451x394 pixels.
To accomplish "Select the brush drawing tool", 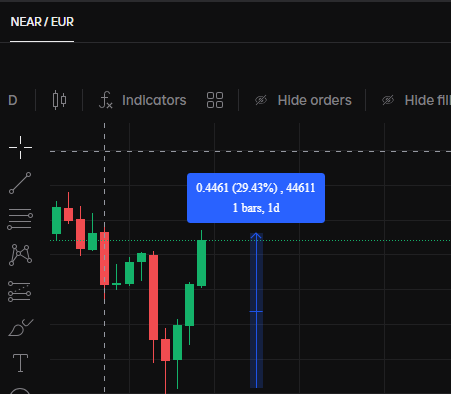I will point(21,328).
